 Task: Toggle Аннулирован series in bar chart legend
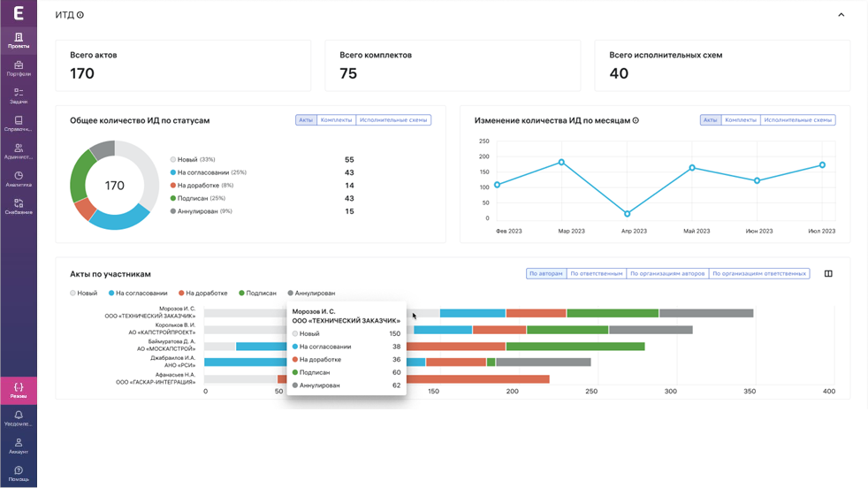pos(311,293)
